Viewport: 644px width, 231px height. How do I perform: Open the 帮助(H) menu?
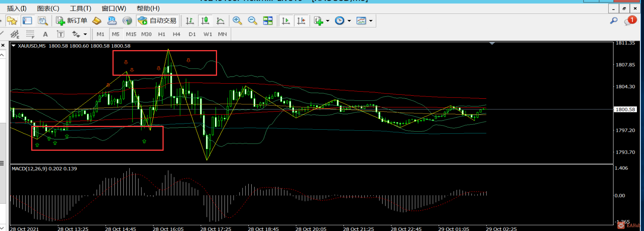[148, 8]
